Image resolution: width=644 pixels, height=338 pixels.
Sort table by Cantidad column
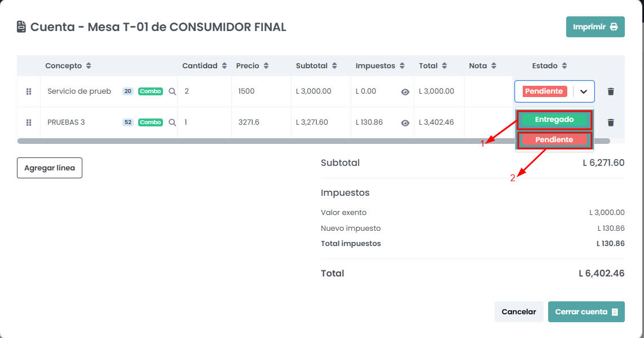coord(224,66)
